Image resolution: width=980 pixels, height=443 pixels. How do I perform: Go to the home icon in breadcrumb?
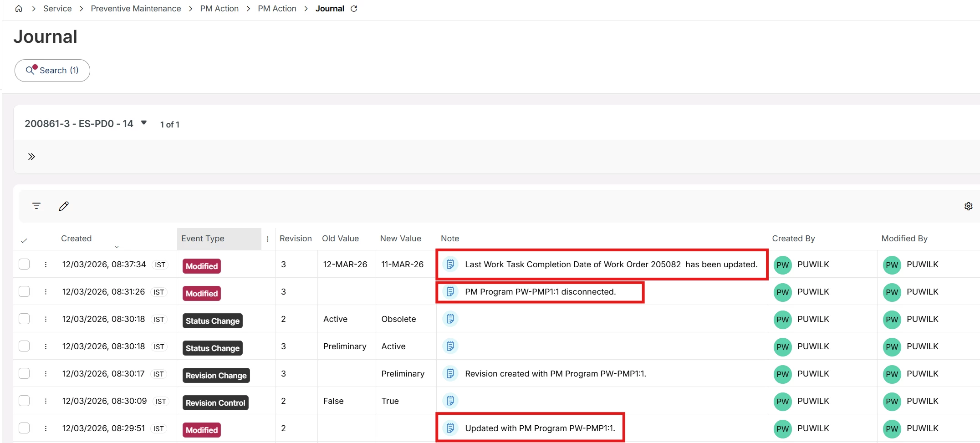[19, 9]
